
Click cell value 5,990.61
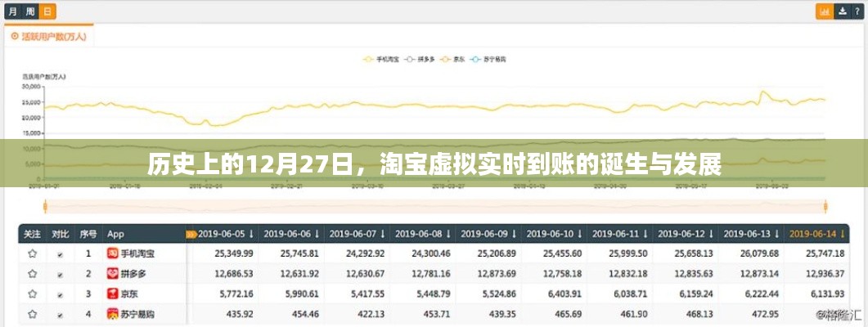[301, 293]
